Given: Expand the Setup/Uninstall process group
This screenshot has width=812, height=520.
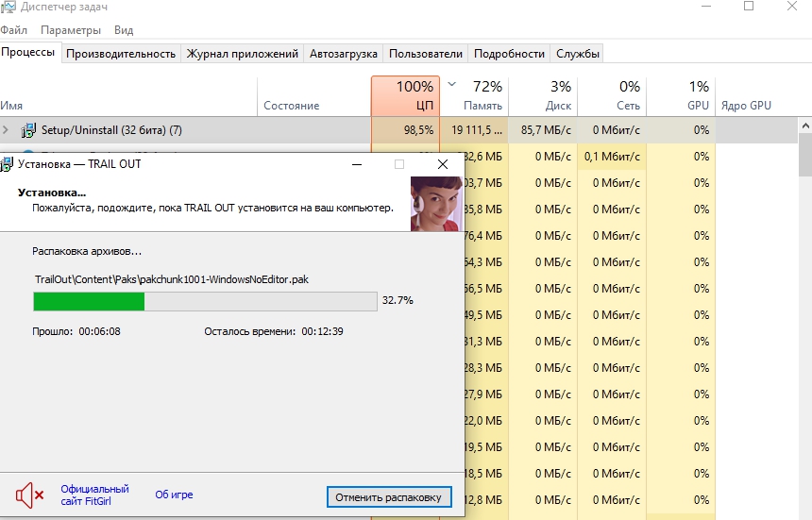Looking at the screenshot, I should click(6, 130).
